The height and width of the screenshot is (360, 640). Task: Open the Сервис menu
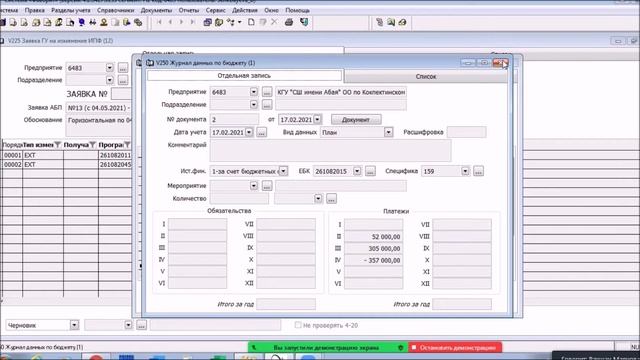pos(216,10)
